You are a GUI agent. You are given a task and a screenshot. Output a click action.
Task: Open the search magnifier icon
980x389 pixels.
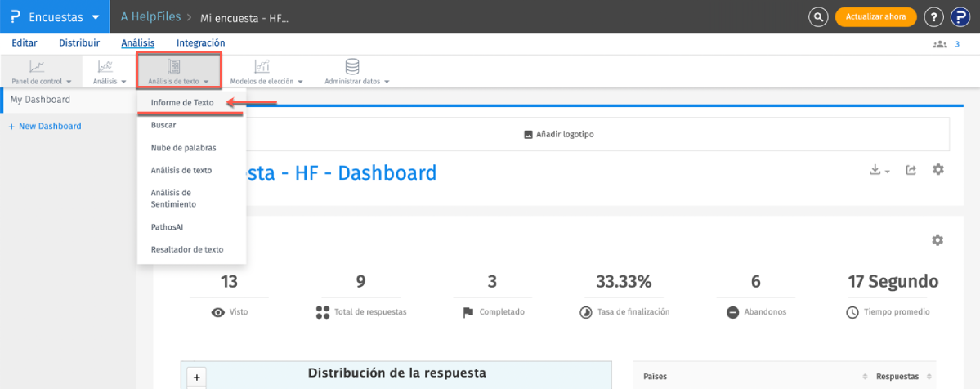coord(817,17)
